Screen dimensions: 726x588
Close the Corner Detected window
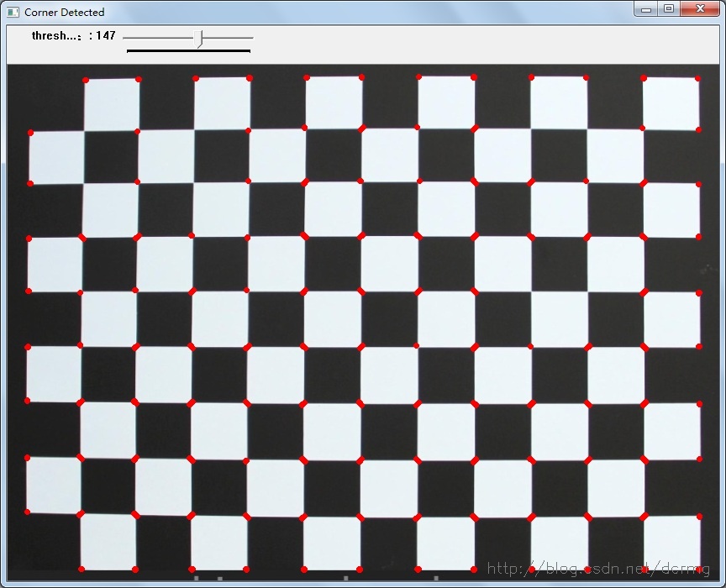tap(700, 8)
